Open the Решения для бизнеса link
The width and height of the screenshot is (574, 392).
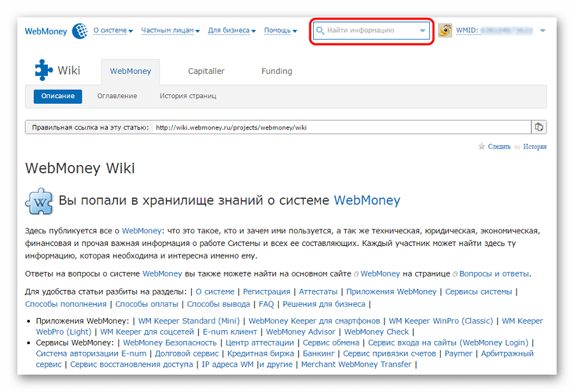pos(324,304)
